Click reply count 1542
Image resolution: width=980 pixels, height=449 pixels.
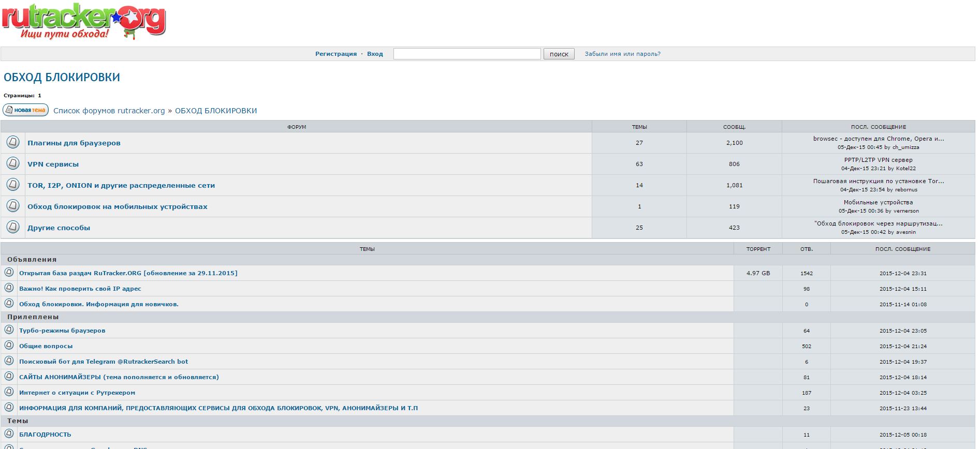tap(807, 273)
